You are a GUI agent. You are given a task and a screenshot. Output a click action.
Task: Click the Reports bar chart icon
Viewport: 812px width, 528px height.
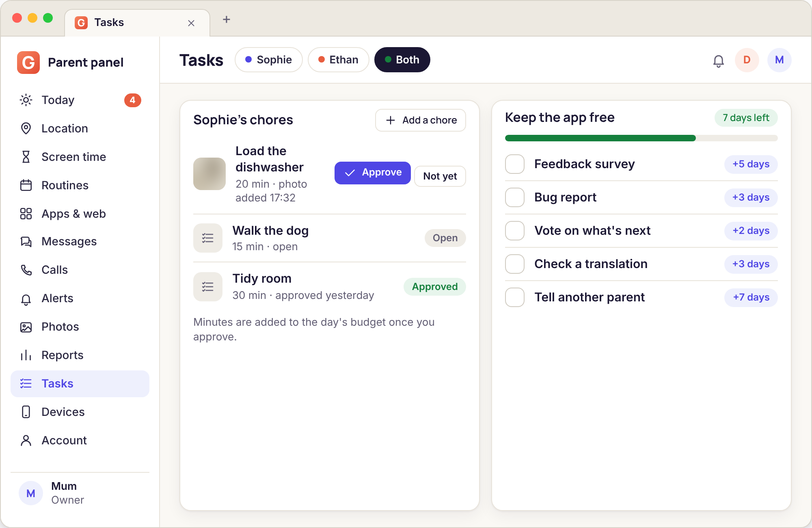26,355
